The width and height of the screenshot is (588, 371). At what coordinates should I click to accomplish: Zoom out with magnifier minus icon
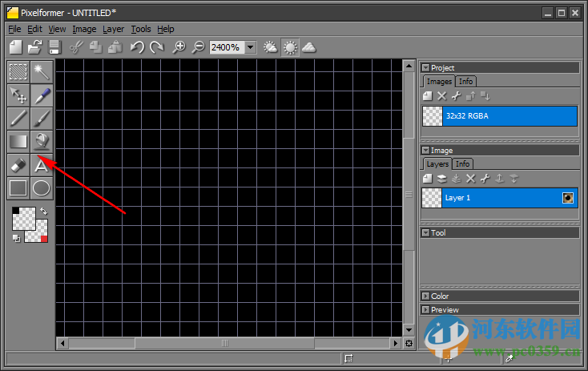pos(198,47)
